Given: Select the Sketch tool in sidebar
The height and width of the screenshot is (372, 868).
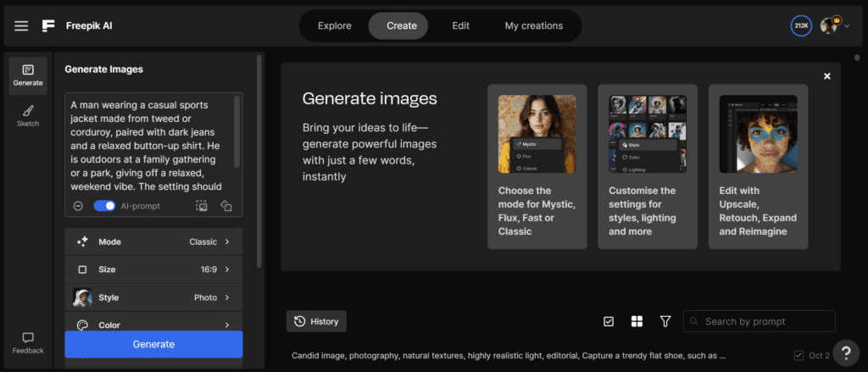Looking at the screenshot, I should point(28,116).
